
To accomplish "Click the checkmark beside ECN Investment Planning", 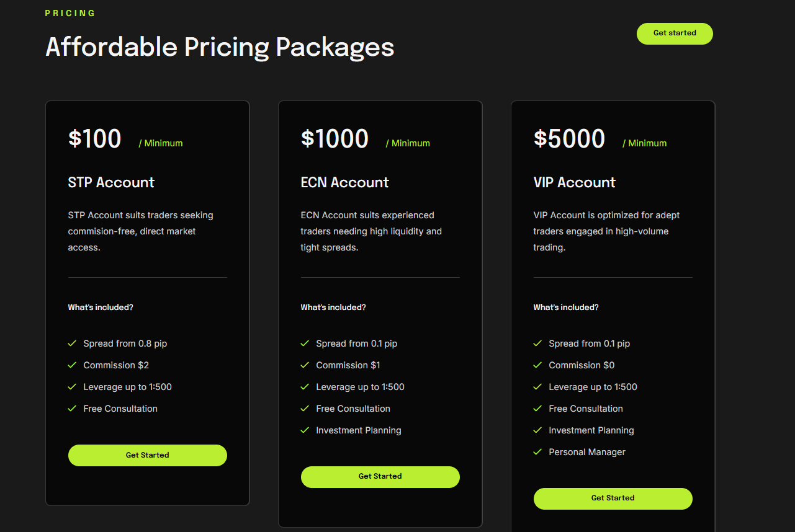I will click(x=305, y=430).
